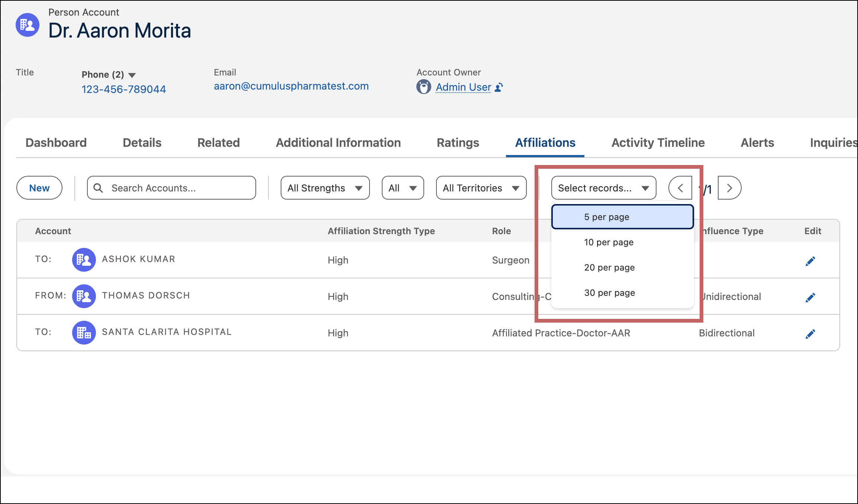Choose 30 per page option
The width and height of the screenshot is (858, 504).
click(x=623, y=293)
